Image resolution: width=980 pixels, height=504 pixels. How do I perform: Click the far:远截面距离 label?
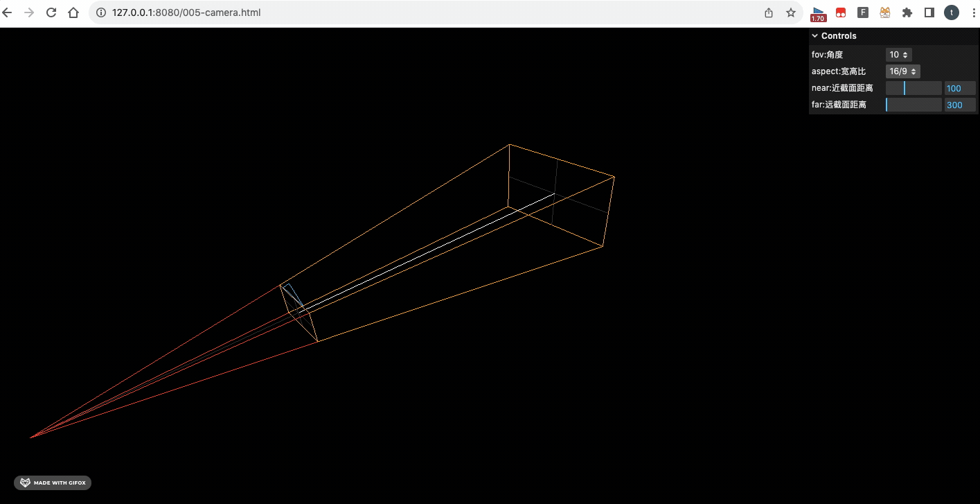[x=839, y=105]
